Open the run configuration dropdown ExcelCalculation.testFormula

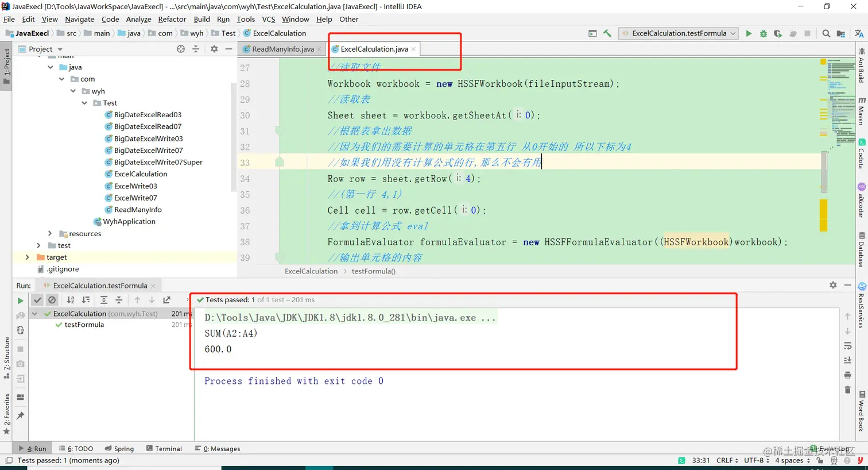point(678,33)
